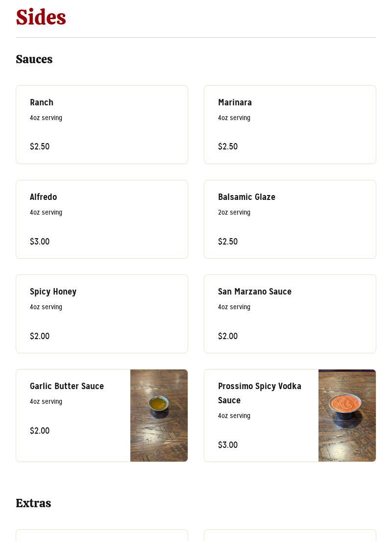Open the Balsamic Glaze item

290,219
